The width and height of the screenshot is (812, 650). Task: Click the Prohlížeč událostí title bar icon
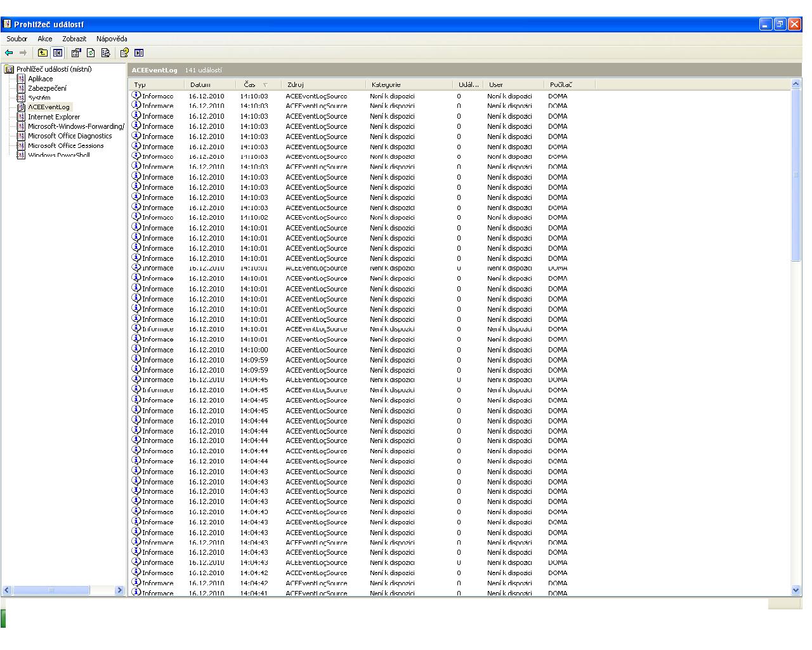7,24
